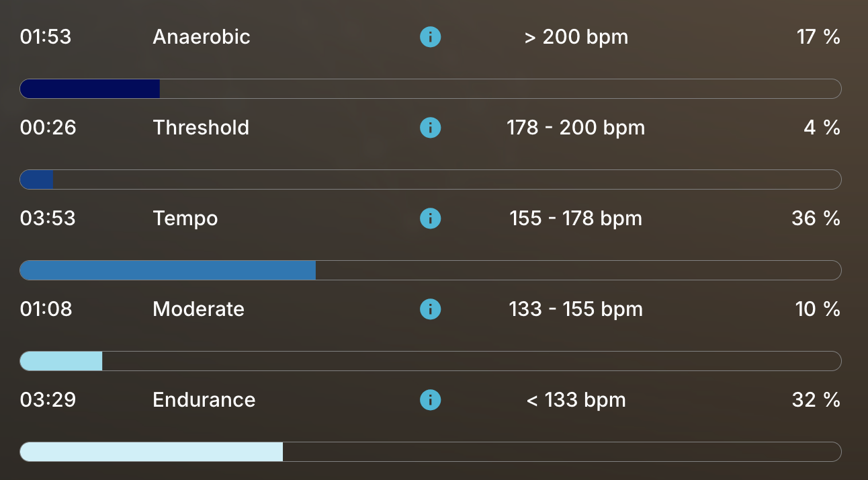The image size is (868, 480).
Task: Click the Threshold zone label
Action: (x=201, y=128)
